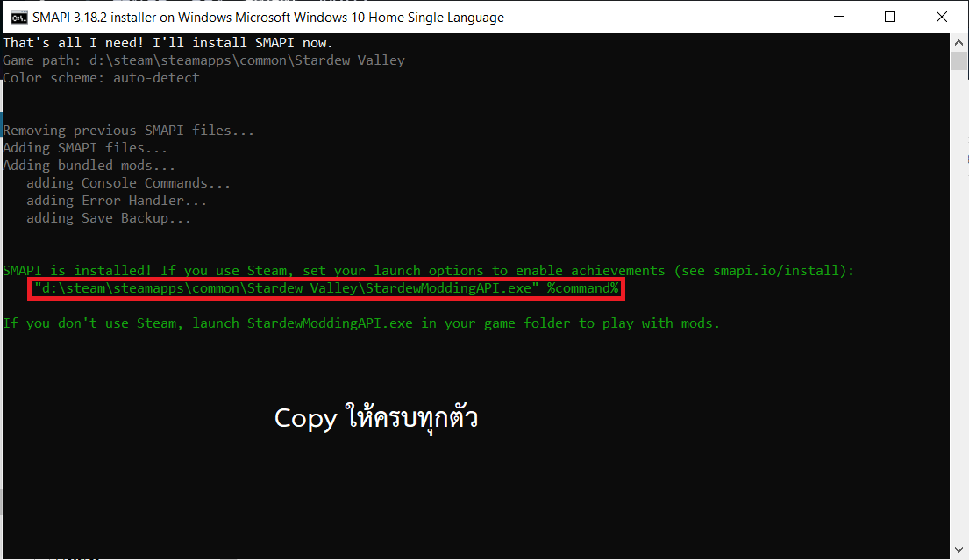Click "Removing previous SMAPI files..." line
The width and height of the screenshot is (969, 560).
[x=129, y=131]
